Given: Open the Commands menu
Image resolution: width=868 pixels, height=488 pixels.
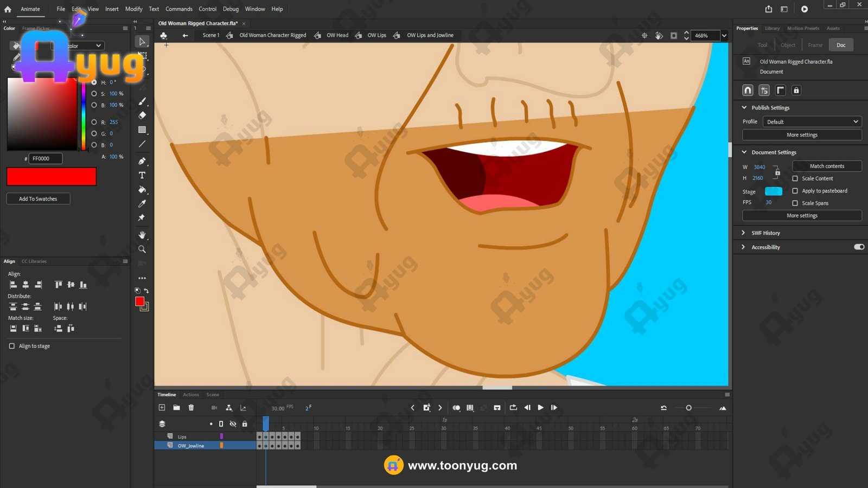Looking at the screenshot, I should click(x=179, y=9).
